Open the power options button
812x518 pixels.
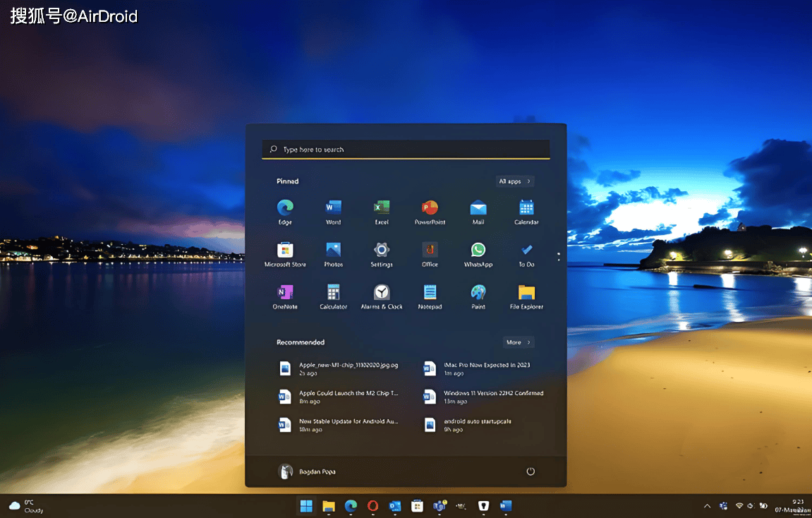click(x=531, y=471)
